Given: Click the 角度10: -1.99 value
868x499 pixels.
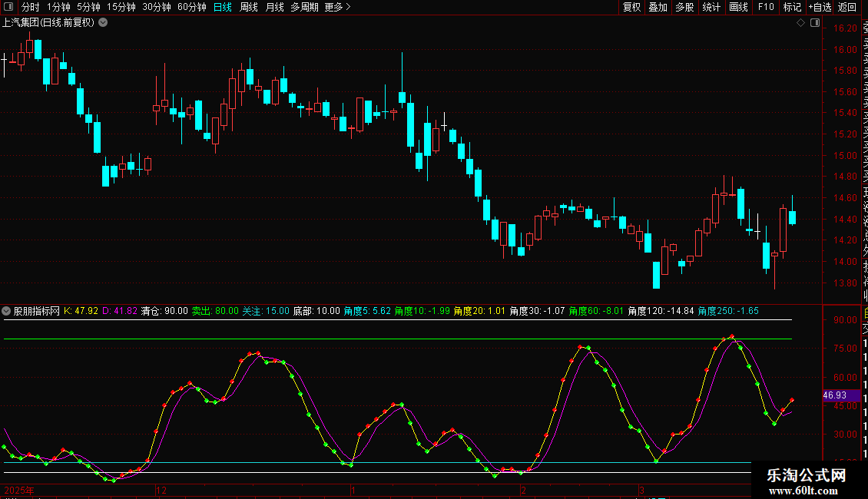Looking at the screenshot, I should 422,311.
